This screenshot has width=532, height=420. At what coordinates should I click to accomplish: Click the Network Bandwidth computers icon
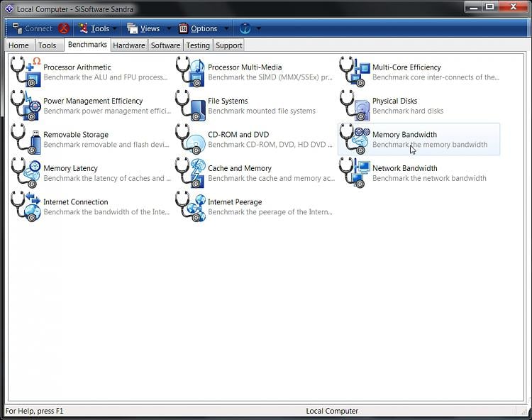pos(355,172)
